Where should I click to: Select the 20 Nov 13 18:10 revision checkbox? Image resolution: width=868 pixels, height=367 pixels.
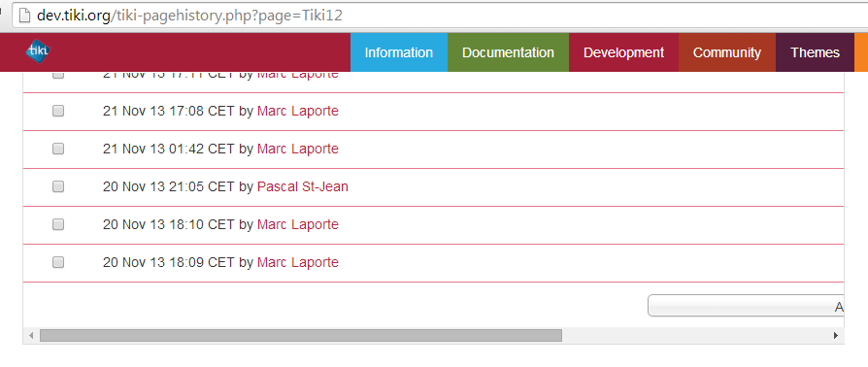58,224
